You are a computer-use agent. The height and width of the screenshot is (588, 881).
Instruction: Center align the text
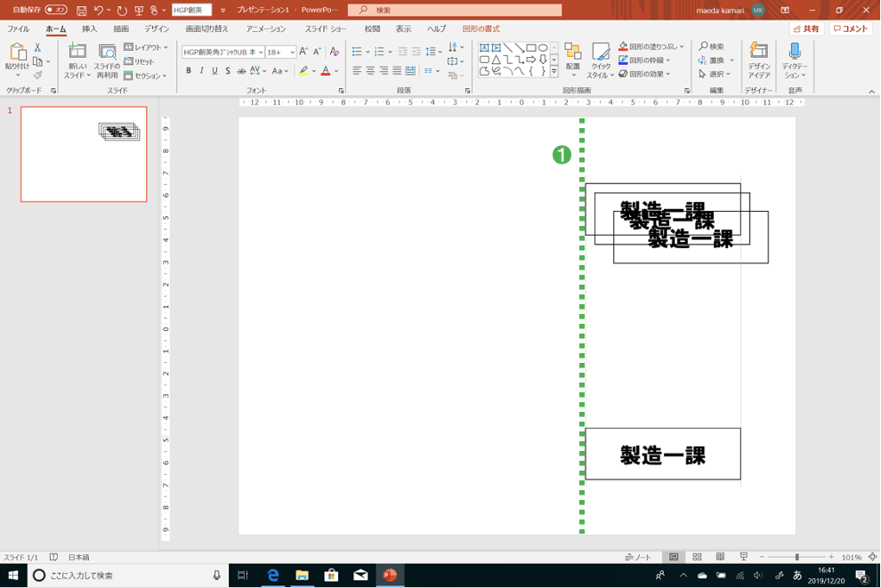click(x=370, y=71)
